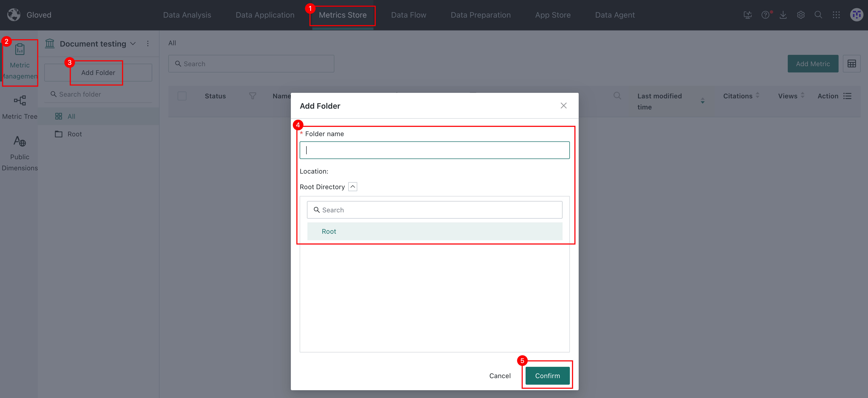Open the three-dot menu beside Document testing
This screenshot has width=868, height=398.
[148, 44]
